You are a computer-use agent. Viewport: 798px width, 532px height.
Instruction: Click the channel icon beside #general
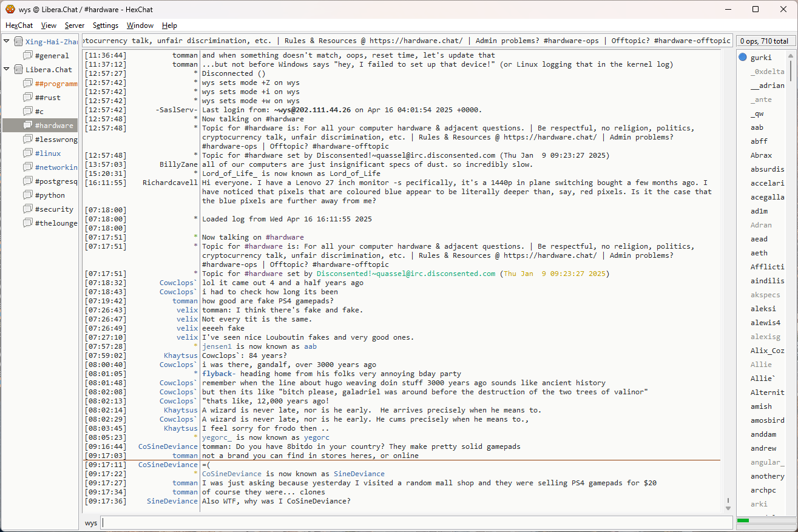28,56
